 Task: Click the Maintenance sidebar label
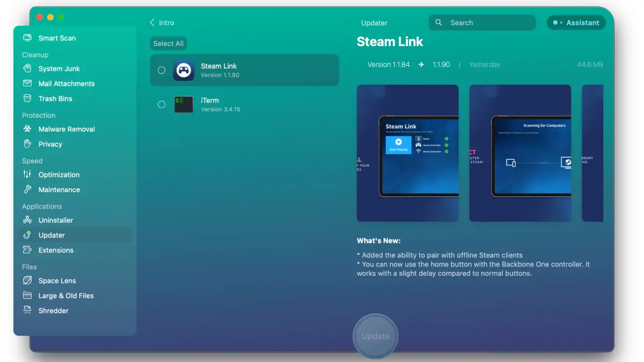[x=59, y=190]
